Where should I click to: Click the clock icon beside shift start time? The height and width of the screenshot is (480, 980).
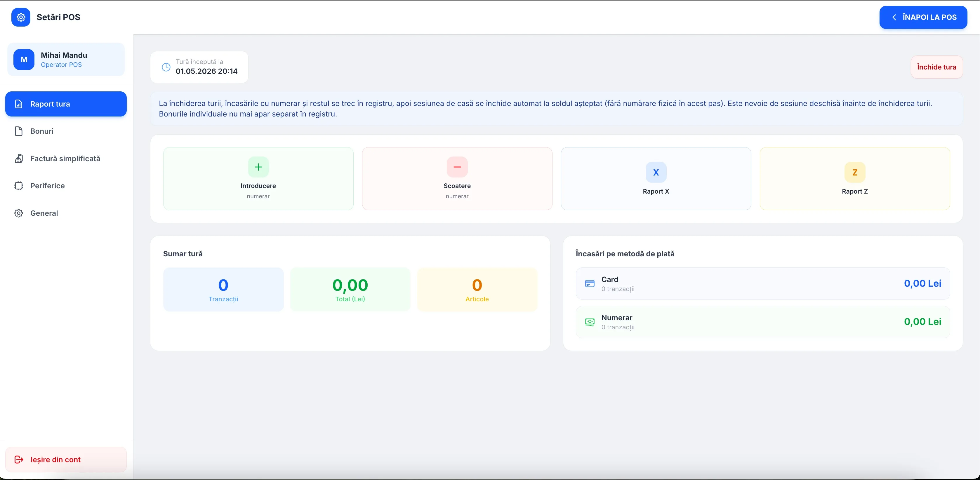tap(166, 67)
